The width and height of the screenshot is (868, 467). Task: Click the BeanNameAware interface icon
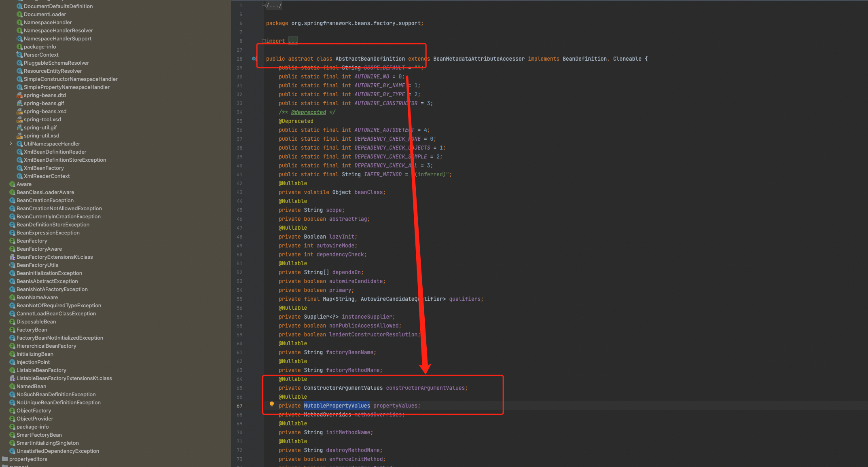[12, 297]
